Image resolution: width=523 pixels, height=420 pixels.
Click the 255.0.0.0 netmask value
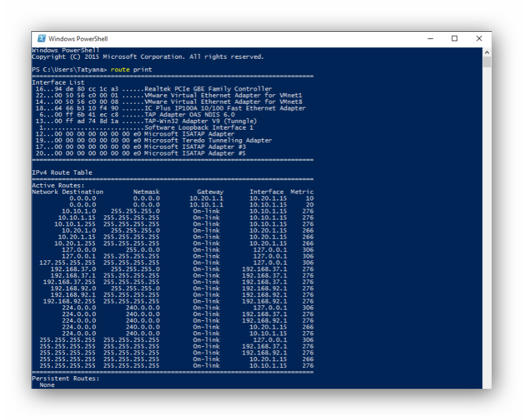pos(143,250)
